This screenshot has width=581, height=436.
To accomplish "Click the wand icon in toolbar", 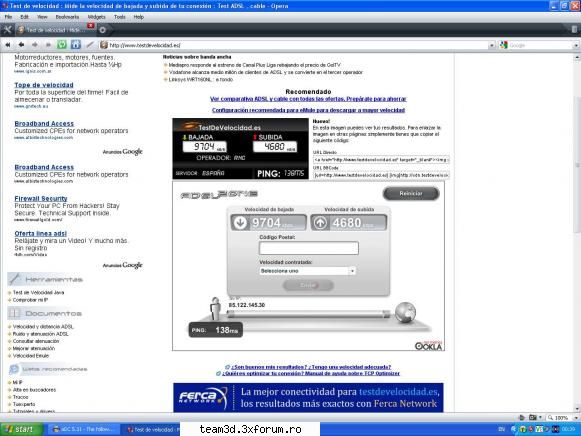I will point(90,45).
